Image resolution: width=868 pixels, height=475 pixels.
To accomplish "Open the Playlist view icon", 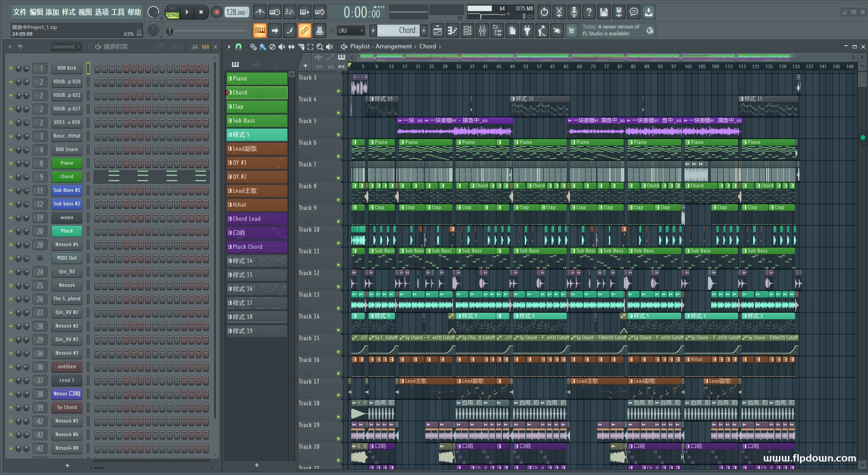I will 438,31.
